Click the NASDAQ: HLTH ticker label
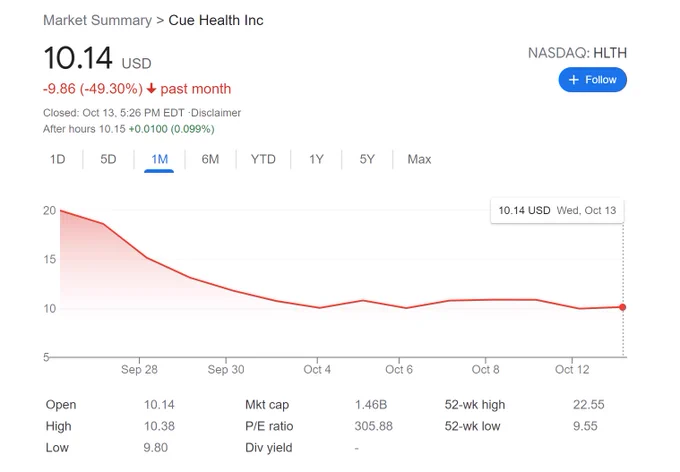 [577, 53]
